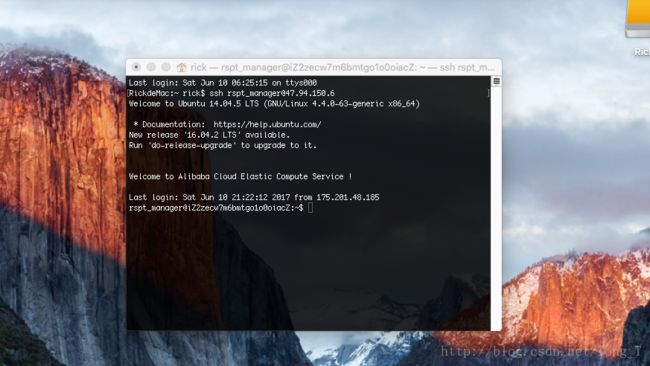Click the 'Last login: Sat Jun 10 21:22:12 2017' line
The height and width of the screenshot is (366, 650).
point(254,197)
